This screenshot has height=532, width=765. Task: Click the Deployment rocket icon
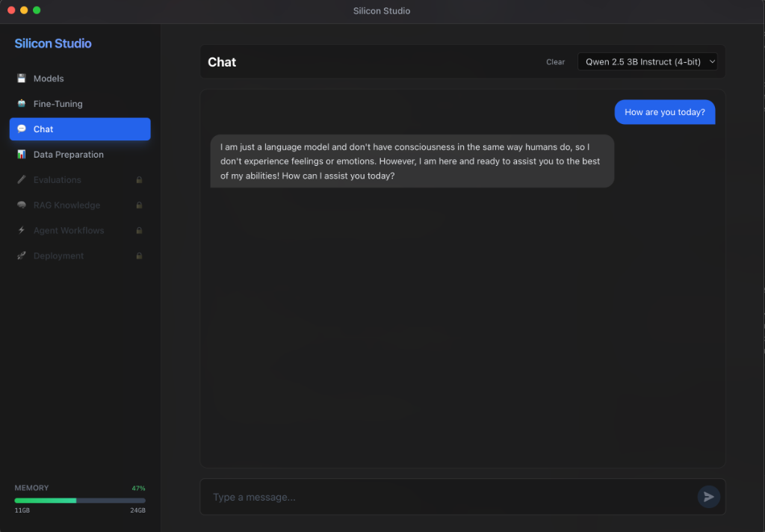(22, 256)
